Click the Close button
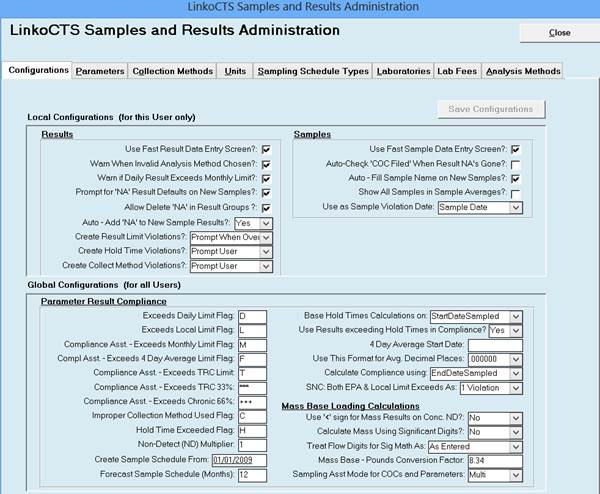The height and width of the screenshot is (494, 600). coord(559,33)
